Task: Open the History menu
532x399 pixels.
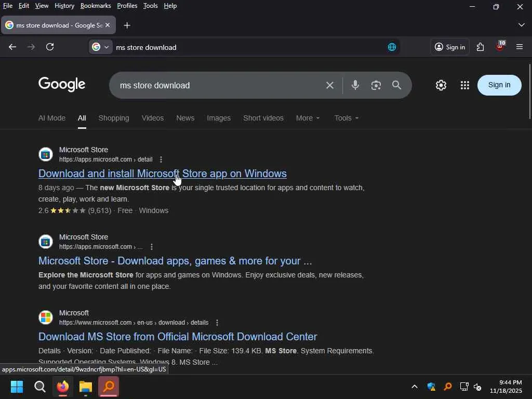Action: (64, 6)
